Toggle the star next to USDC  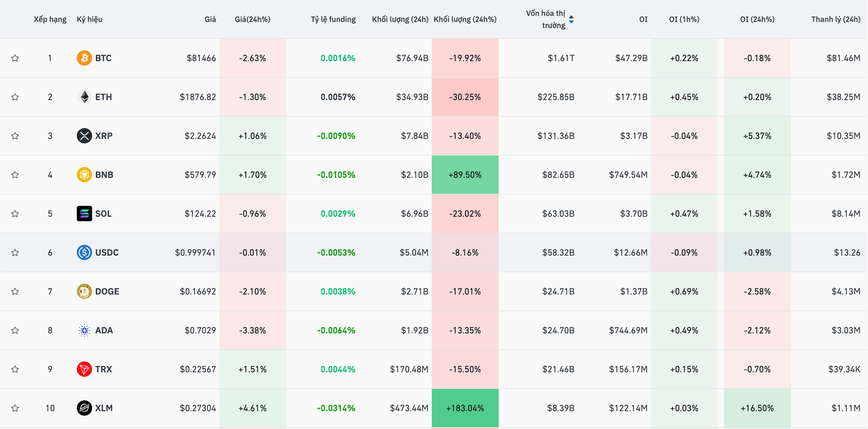(15, 253)
